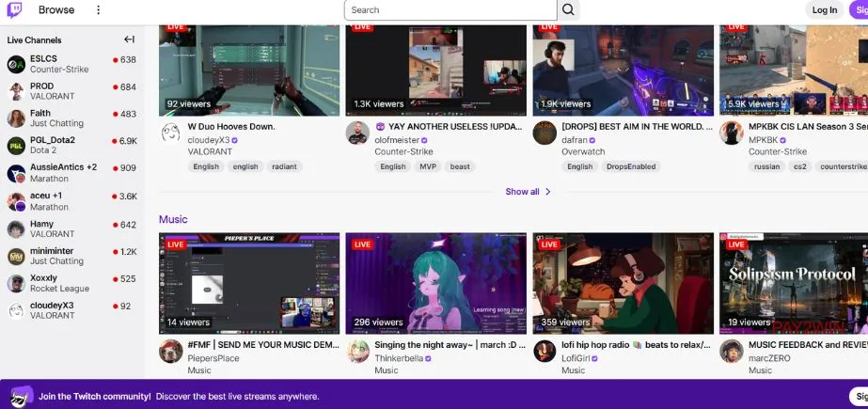Open lofi hip hop radio title
Screen dimensions: 868x409
637,345
